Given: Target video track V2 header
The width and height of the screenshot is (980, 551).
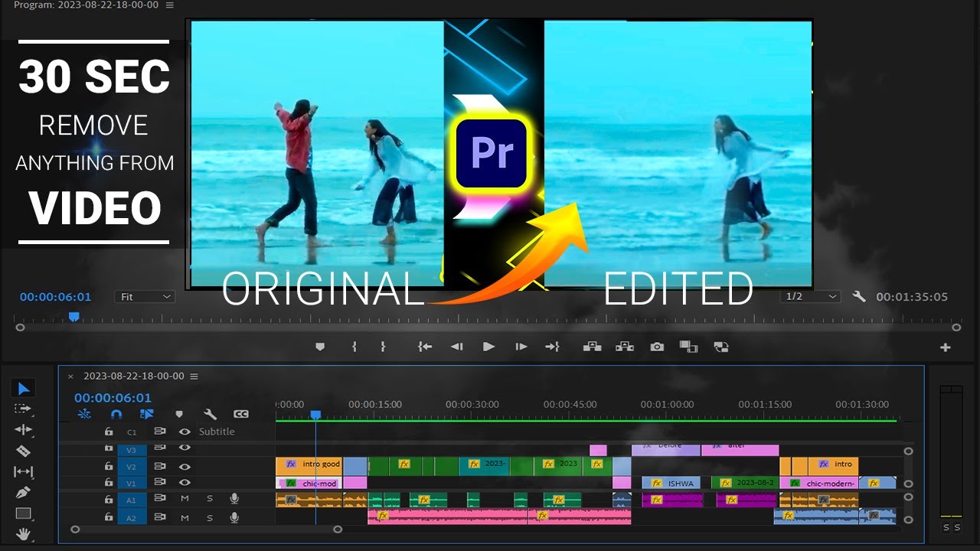Looking at the screenshot, I should click(132, 466).
